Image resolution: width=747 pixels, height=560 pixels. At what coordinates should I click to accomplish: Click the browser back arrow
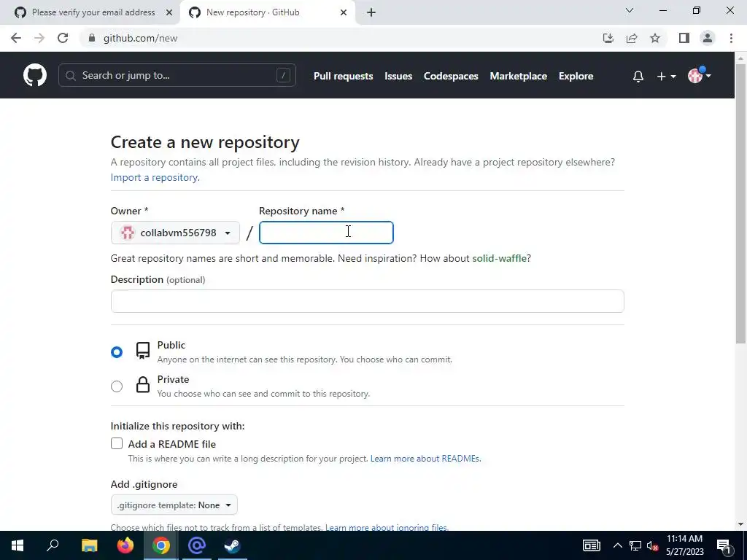16,38
